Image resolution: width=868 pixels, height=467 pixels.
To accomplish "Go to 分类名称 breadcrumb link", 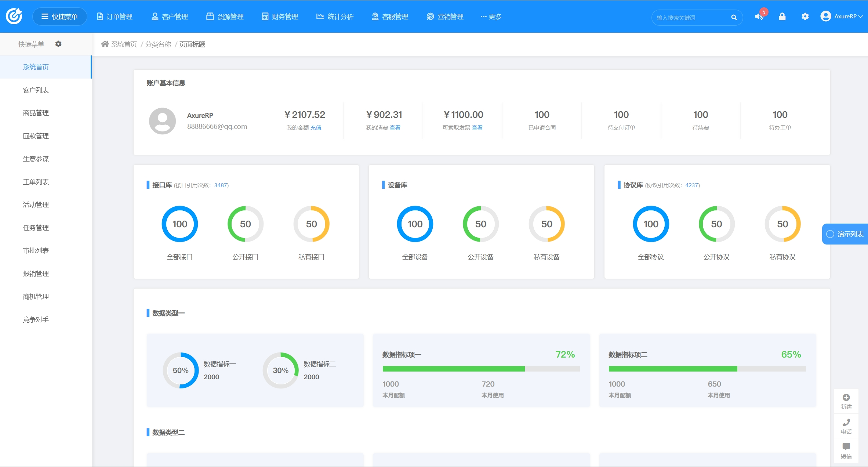I will tap(158, 44).
